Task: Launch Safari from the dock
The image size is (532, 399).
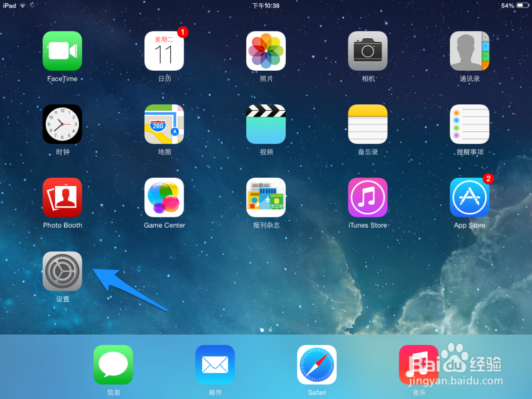Action: pos(317,365)
